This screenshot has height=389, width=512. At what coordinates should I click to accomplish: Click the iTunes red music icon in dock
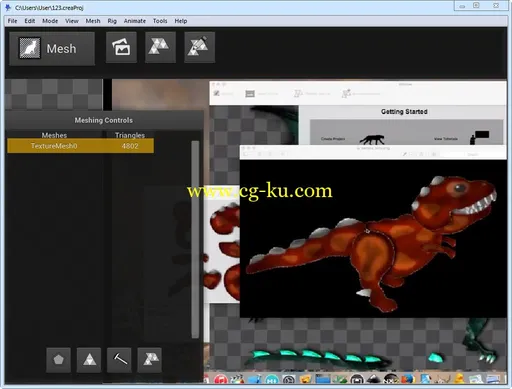pos(221,379)
